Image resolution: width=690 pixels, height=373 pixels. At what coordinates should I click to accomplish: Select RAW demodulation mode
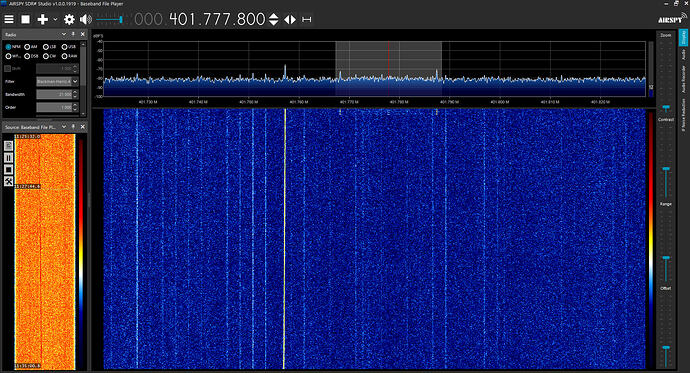(69, 56)
